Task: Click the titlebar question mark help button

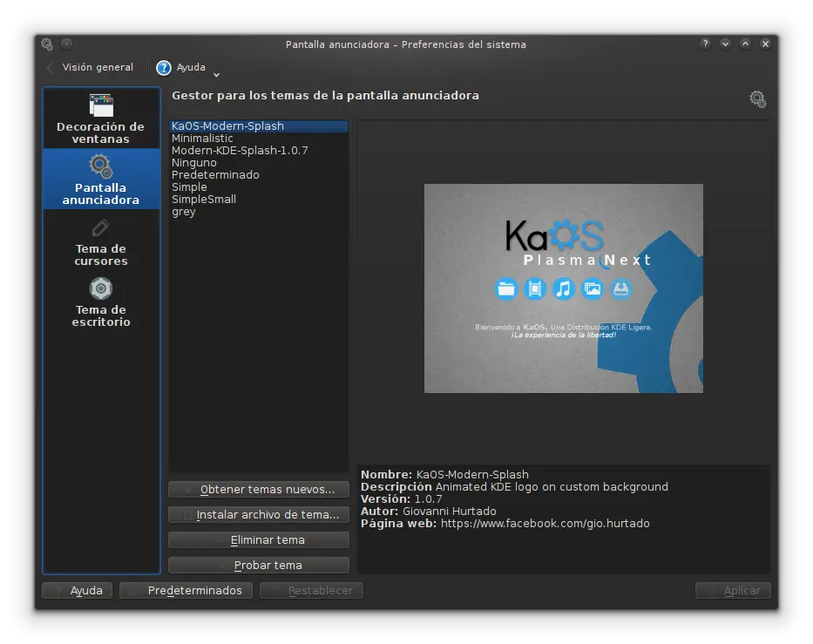Action: (x=705, y=44)
